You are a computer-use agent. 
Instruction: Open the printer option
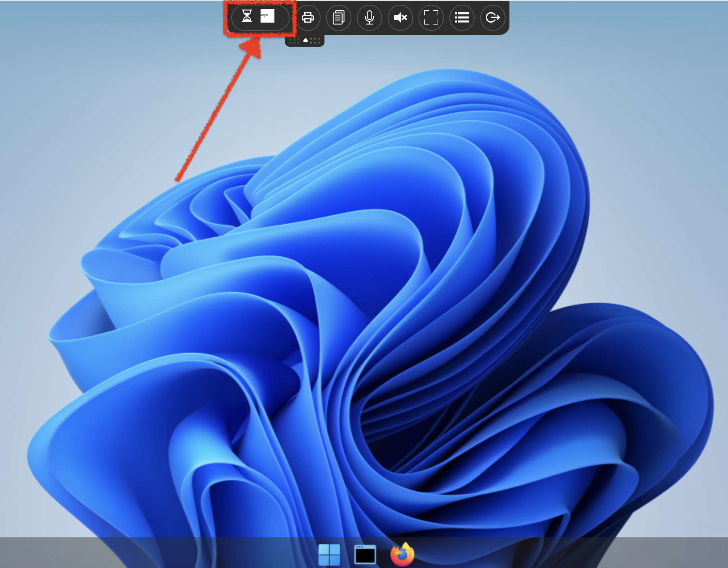[x=308, y=17]
